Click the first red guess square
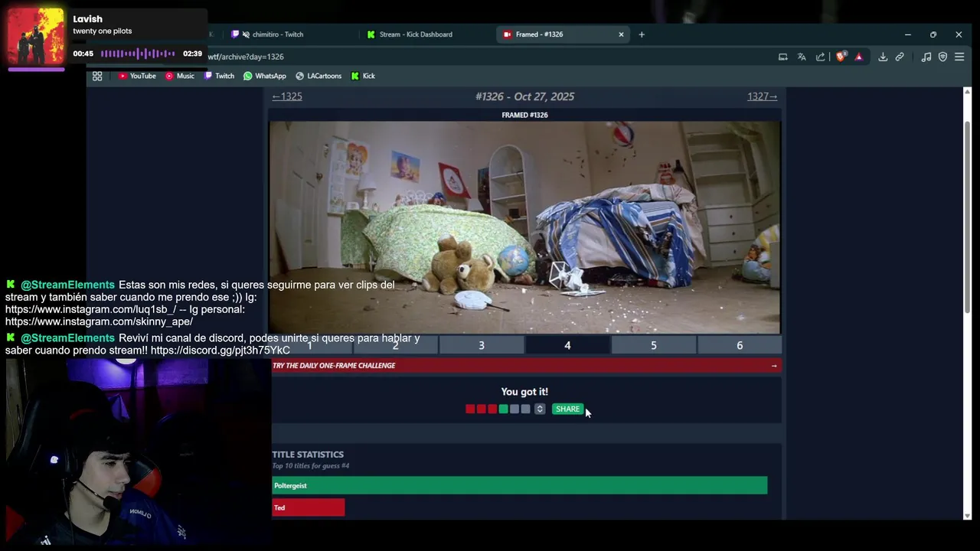Viewport: 980px width, 551px height. 470,409
